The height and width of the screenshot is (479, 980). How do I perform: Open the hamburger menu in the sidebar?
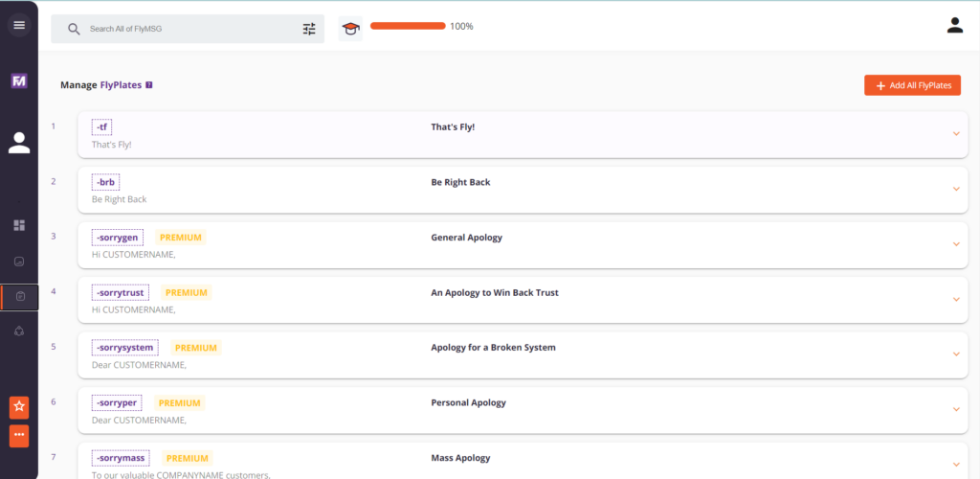[19, 25]
